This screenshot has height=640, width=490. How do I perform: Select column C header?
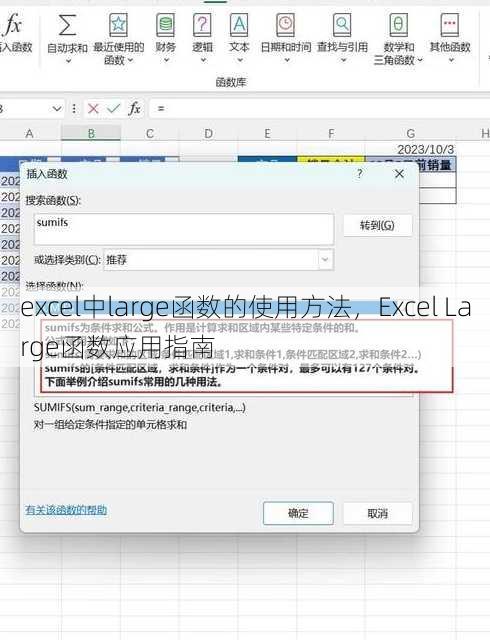[150, 133]
